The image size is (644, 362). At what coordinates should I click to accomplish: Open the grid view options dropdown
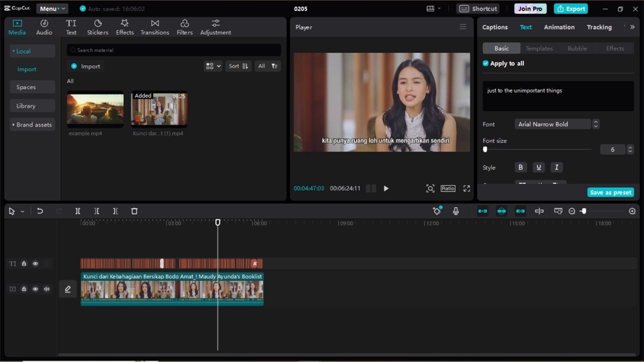pos(213,66)
